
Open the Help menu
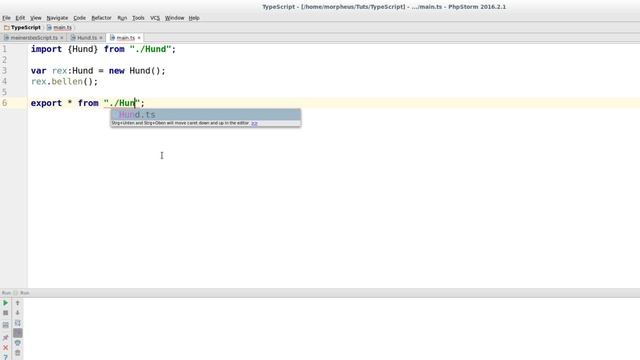(194, 18)
